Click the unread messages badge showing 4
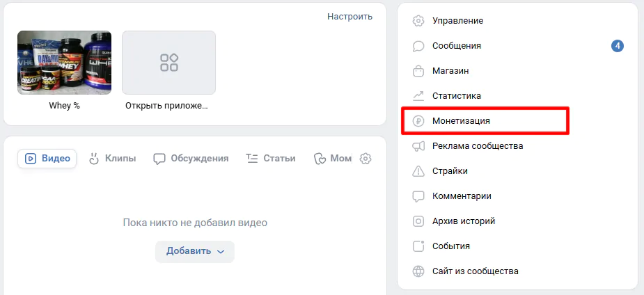 [x=617, y=46]
